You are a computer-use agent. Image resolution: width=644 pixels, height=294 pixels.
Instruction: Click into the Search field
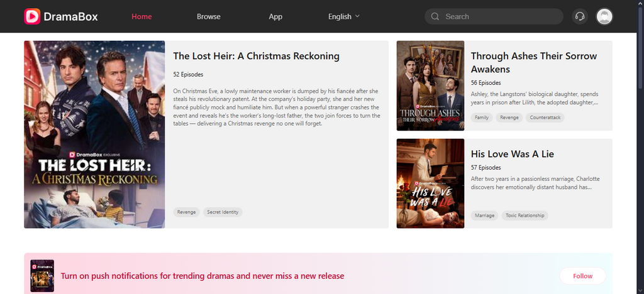494,16
